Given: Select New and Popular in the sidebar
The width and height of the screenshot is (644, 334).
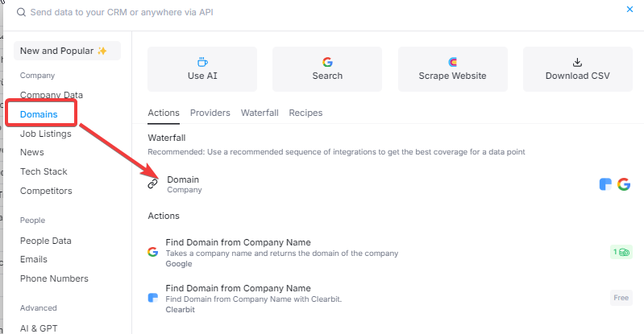Looking at the screenshot, I should click(x=64, y=51).
